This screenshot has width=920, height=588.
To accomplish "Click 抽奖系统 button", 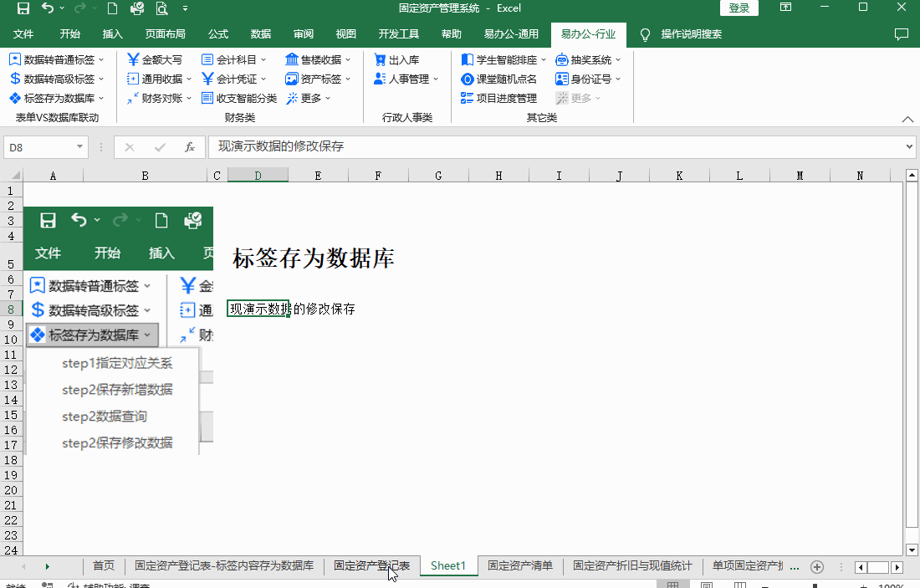I will tap(588, 60).
